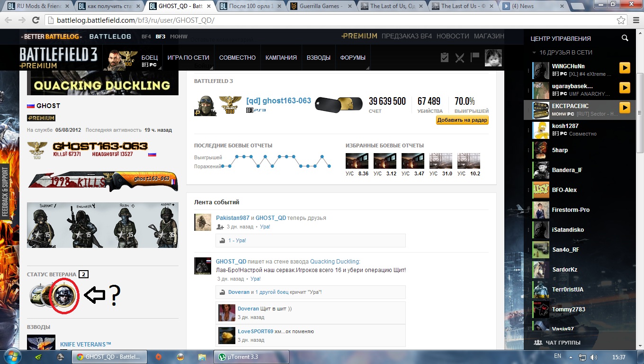
Task: Open battle report thumbnail with У/С 8.36
Action: tap(357, 161)
